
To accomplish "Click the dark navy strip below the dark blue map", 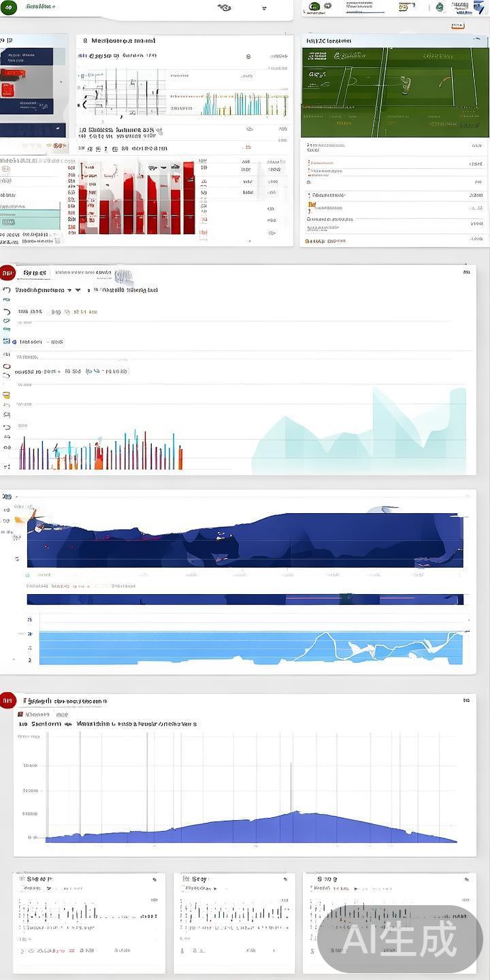I will tap(245, 599).
